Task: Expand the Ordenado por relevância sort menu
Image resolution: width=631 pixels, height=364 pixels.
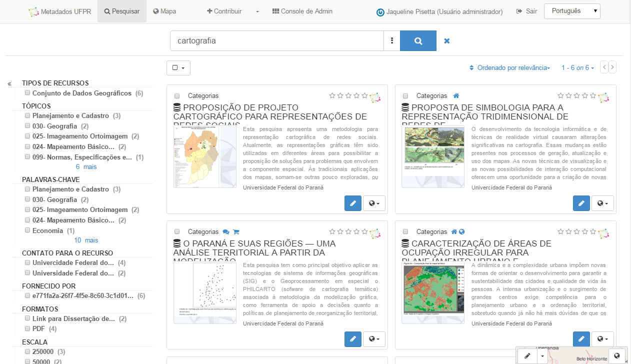Action: 510,67
